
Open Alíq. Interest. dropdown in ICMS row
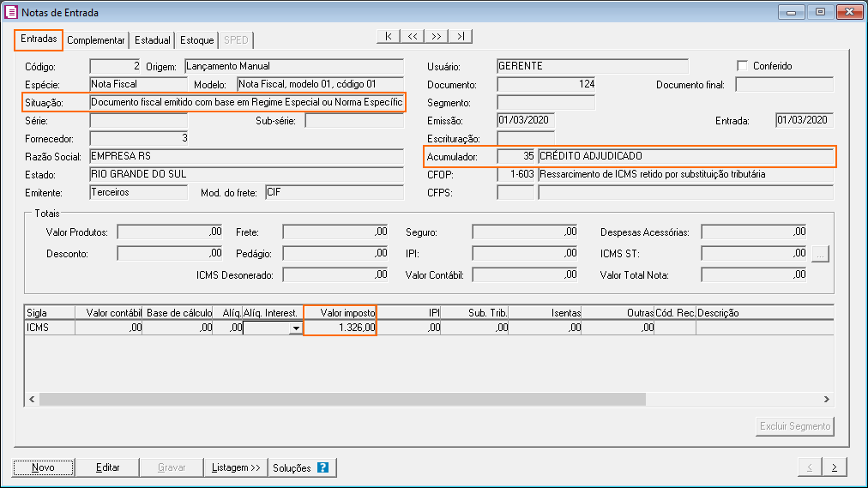click(x=295, y=328)
